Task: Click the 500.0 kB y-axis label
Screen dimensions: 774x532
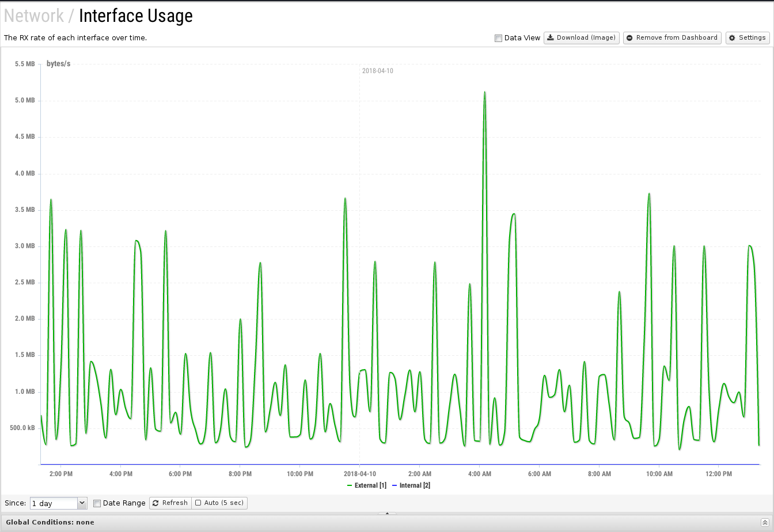Action: pos(22,428)
